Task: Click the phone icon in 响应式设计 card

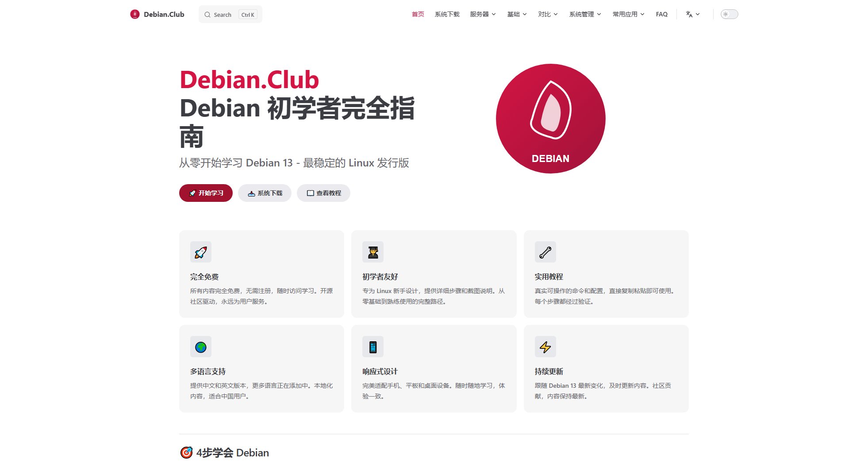Action: point(373,347)
